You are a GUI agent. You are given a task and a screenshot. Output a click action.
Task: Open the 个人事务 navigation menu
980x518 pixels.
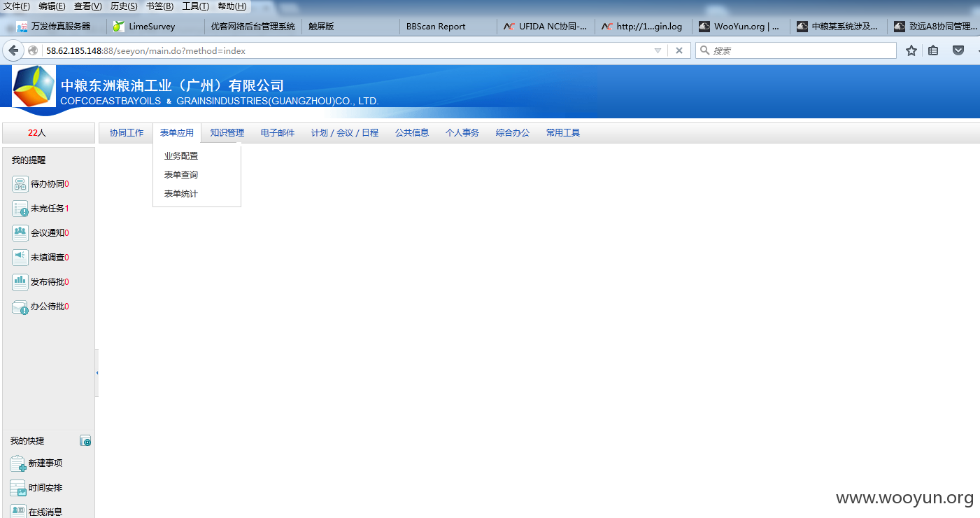(462, 133)
